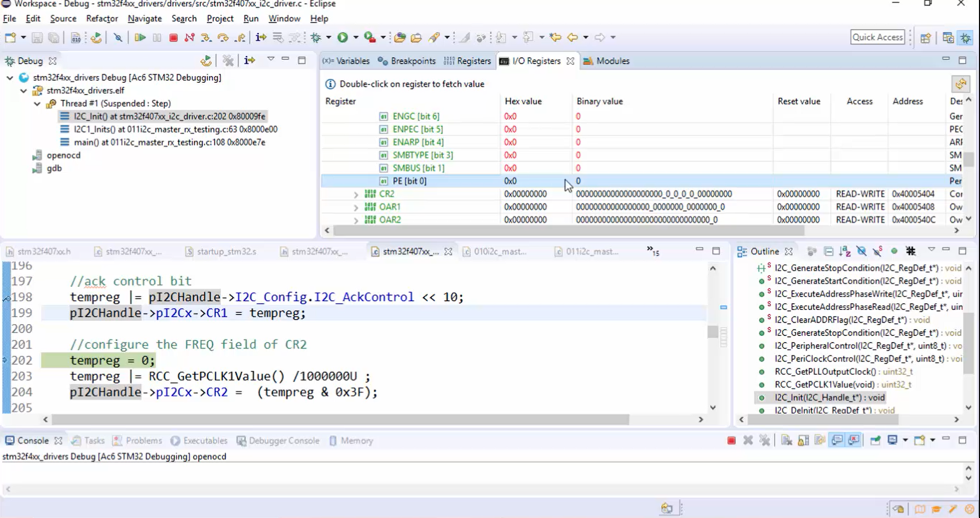980x518 pixels.
Task: Toggle Instruction Stepping Mode in main toolbar
Action: (261, 37)
